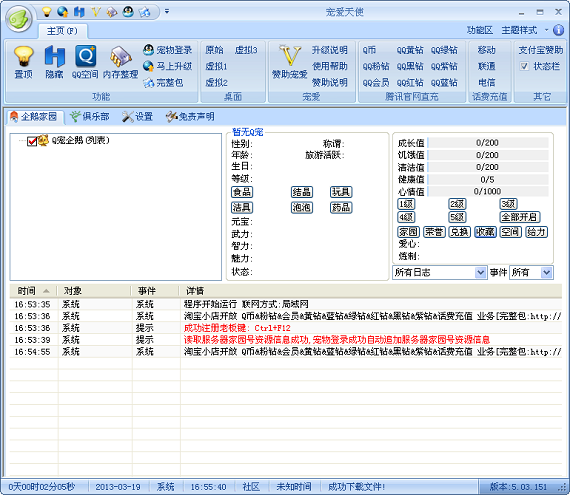Toggle the 状态栏 checkbox
This screenshot has width=570, height=495.
524,66
